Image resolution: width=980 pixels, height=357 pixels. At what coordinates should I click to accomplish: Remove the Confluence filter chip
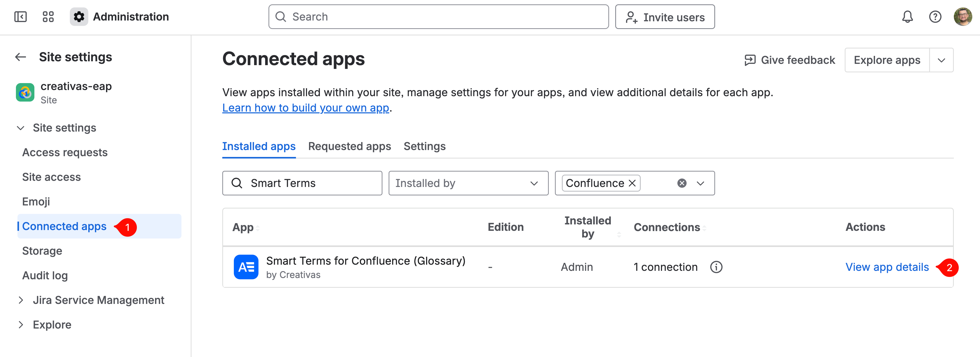[x=632, y=183]
